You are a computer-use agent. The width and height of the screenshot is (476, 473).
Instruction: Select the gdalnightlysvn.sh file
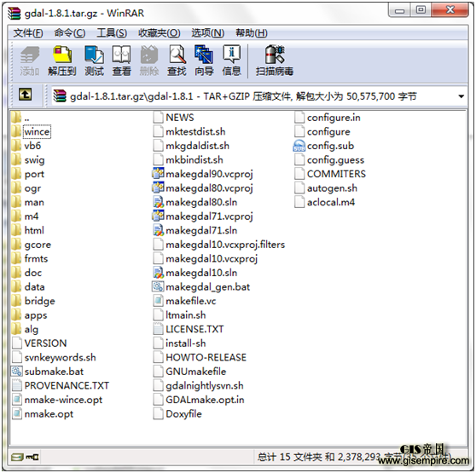(x=199, y=385)
